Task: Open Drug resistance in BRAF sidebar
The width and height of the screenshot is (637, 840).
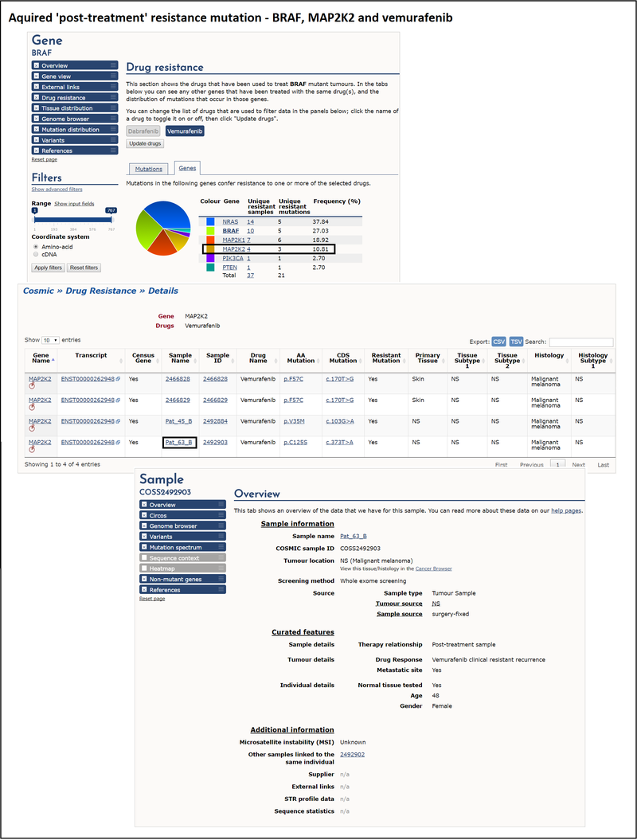Action: pyautogui.click(x=64, y=98)
